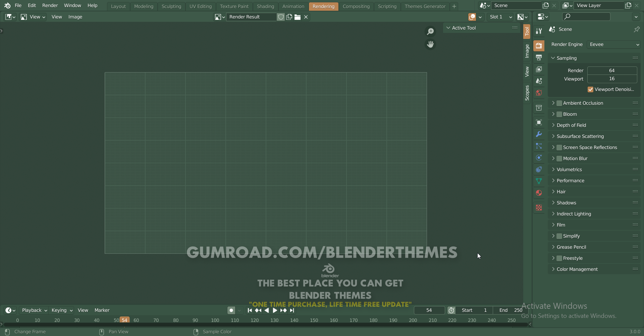The height and width of the screenshot is (336, 644).
Task: Open the View Layer properties icon
Action: (539, 69)
